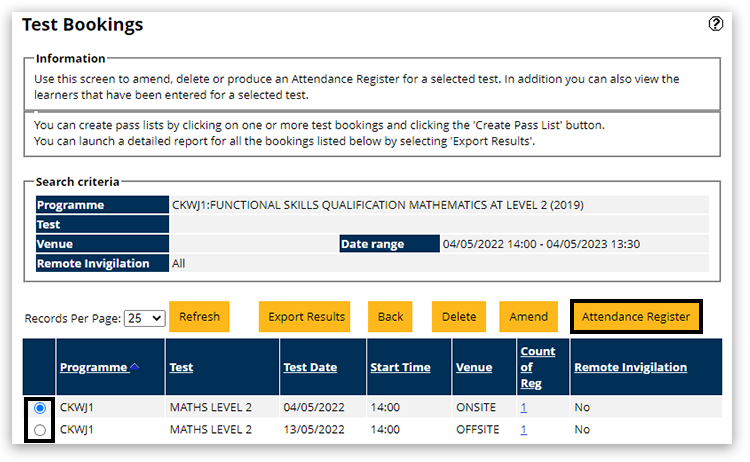The width and height of the screenshot is (750, 462).
Task: Sort by the Test column header
Action: point(181,367)
